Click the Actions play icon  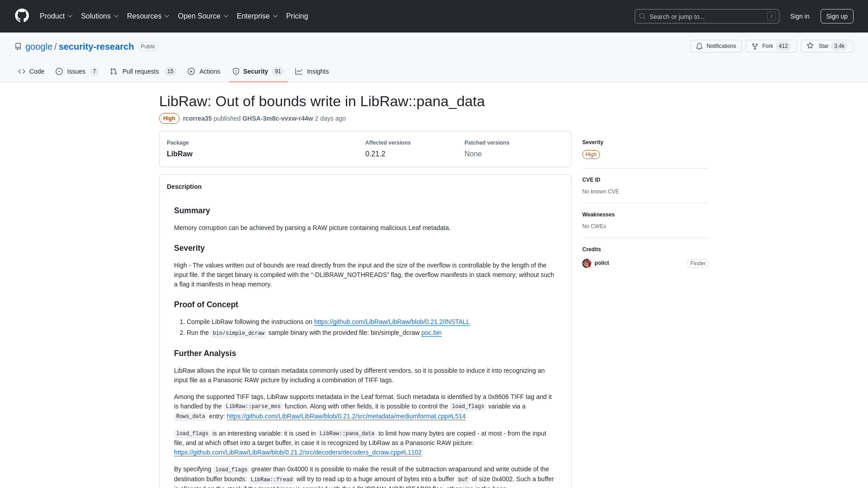tap(191, 71)
